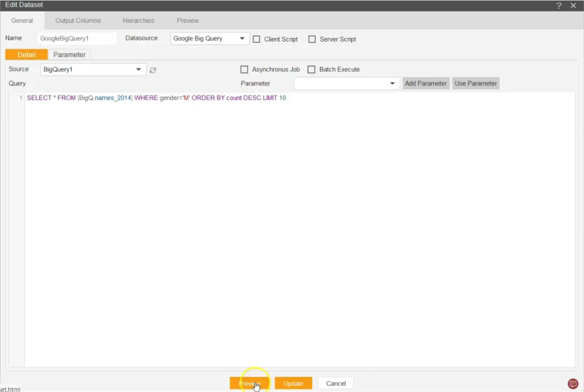Click the Name input field

[77, 39]
